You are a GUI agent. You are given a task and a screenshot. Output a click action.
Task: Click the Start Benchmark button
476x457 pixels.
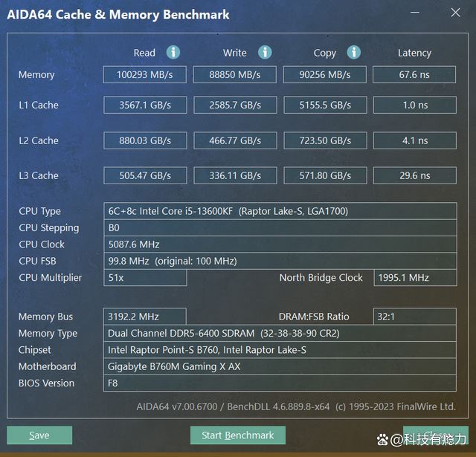(x=238, y=435)
